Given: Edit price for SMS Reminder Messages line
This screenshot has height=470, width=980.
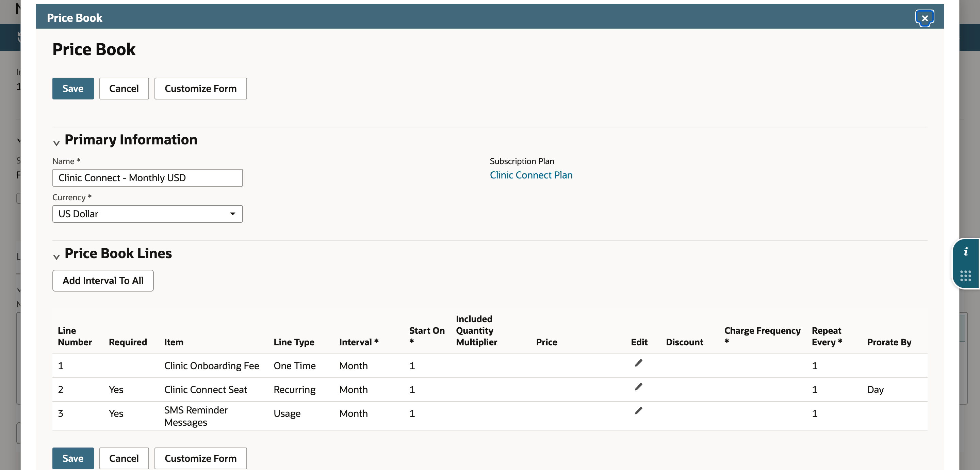Looking at the screenshot, I should (638, 411).
